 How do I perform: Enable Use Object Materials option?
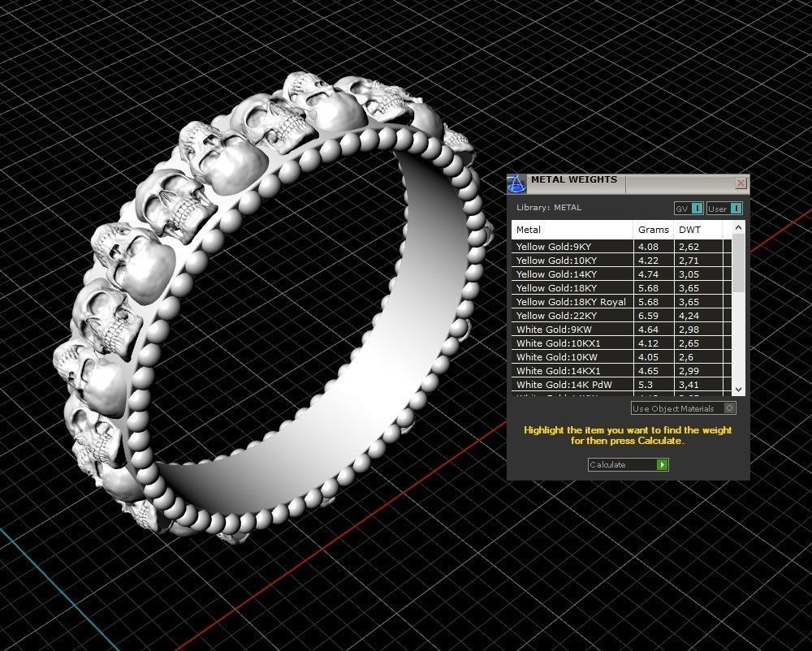(x=683, y=408)
